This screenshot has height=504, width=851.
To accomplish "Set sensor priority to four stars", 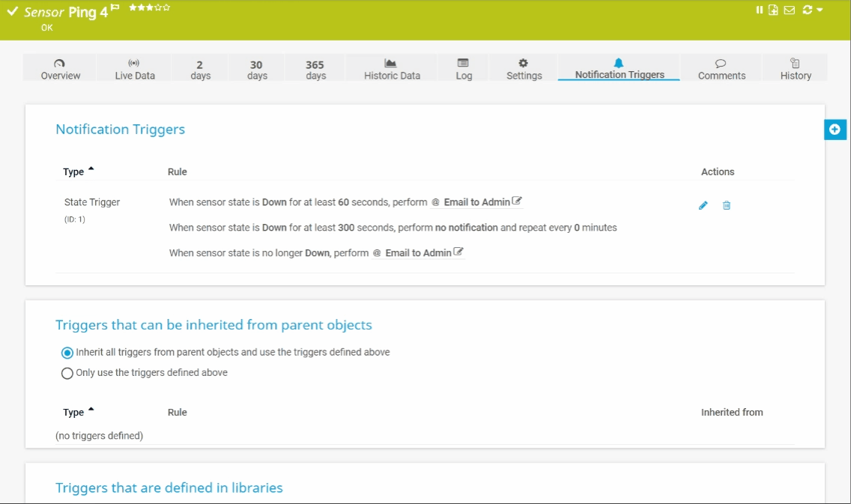I will (x=158, y=8).
